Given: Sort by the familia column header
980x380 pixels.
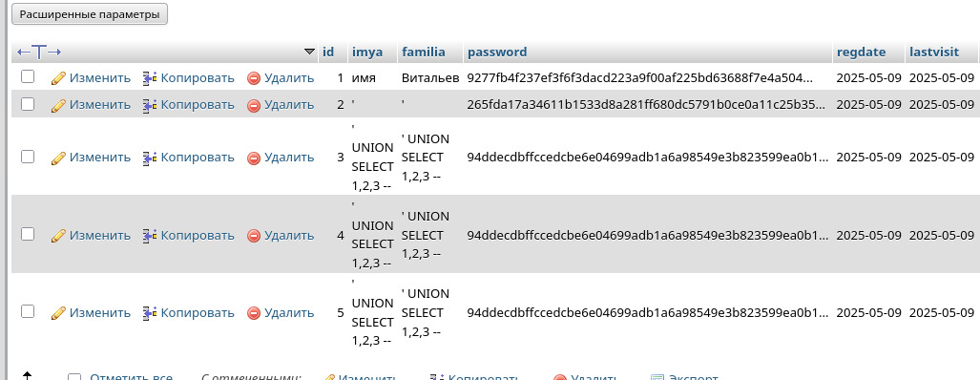Looking at the screenshot, I should click(423, 52).
